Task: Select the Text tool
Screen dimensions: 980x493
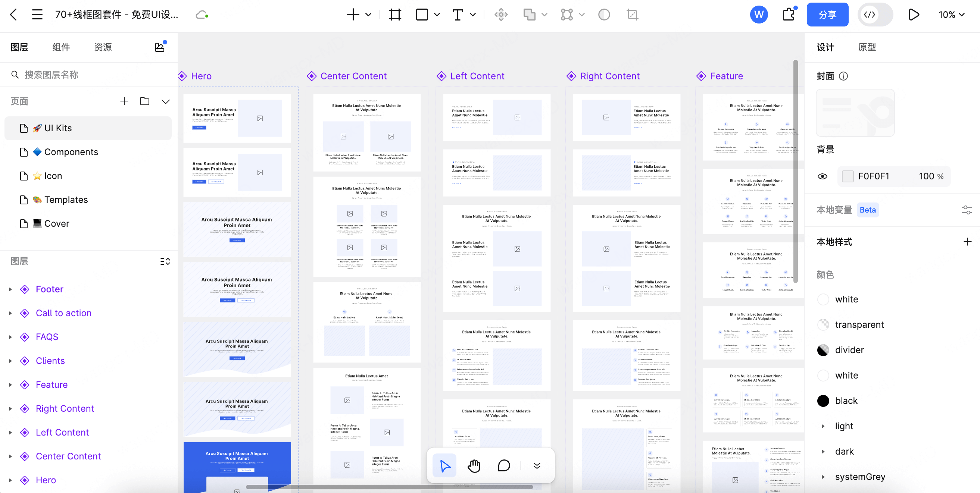Action: (457, 15)
